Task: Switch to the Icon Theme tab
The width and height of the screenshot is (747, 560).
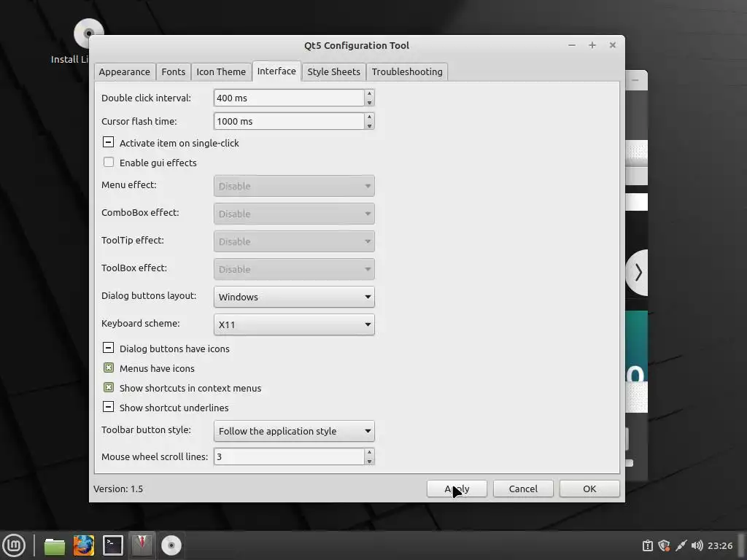Action: pos(221,72)
